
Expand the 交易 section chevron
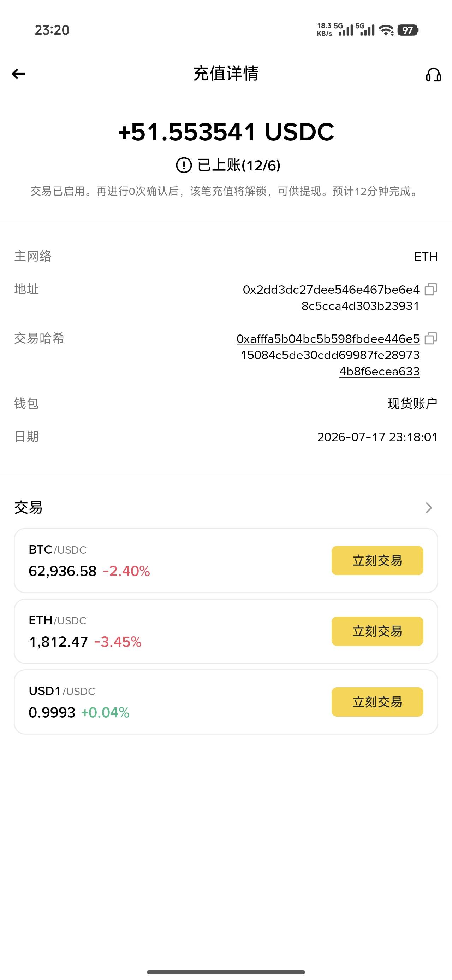(x=429, y=508)
